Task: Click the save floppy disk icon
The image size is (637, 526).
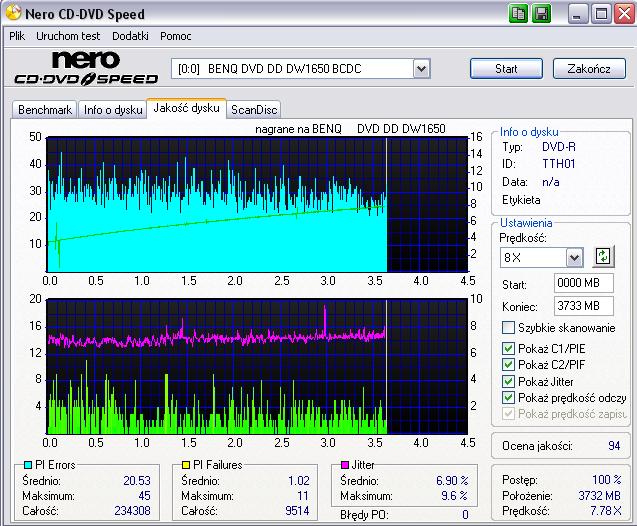Action: (542, 14)
